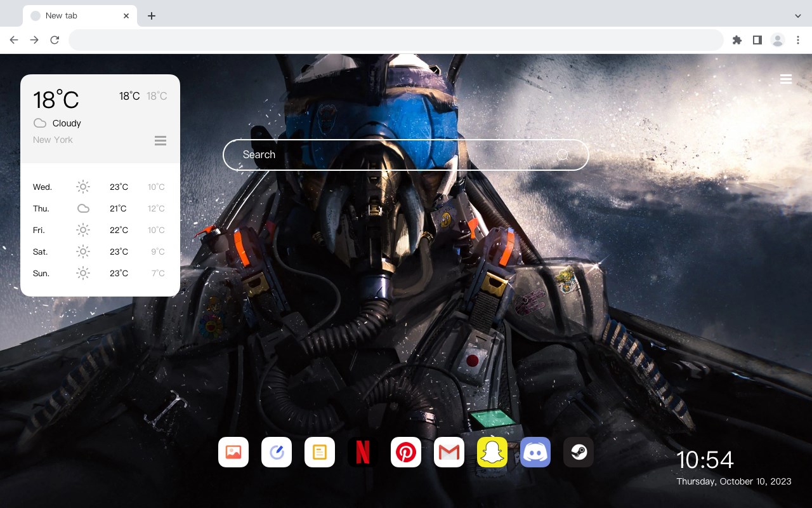Click the New York location text
Viewport: 812px width, 508px height.
pos(53,140)
